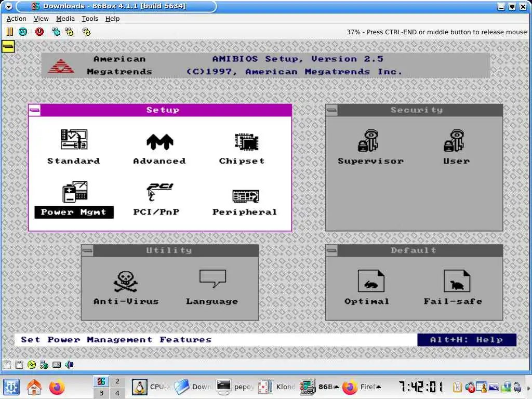Image resolution: width=532 pixels, height=399 pixels.
Task: Click the Default window title bar
Action: coord(420,250)
